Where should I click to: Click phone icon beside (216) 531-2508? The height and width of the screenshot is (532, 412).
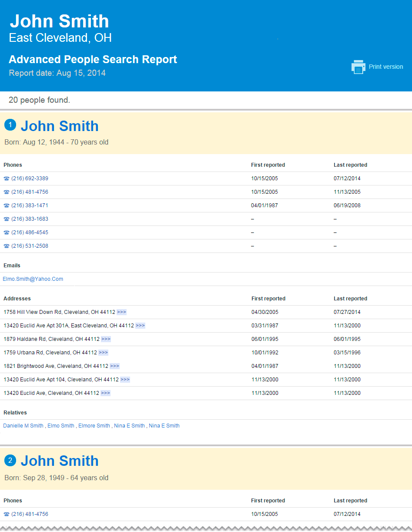7,246
